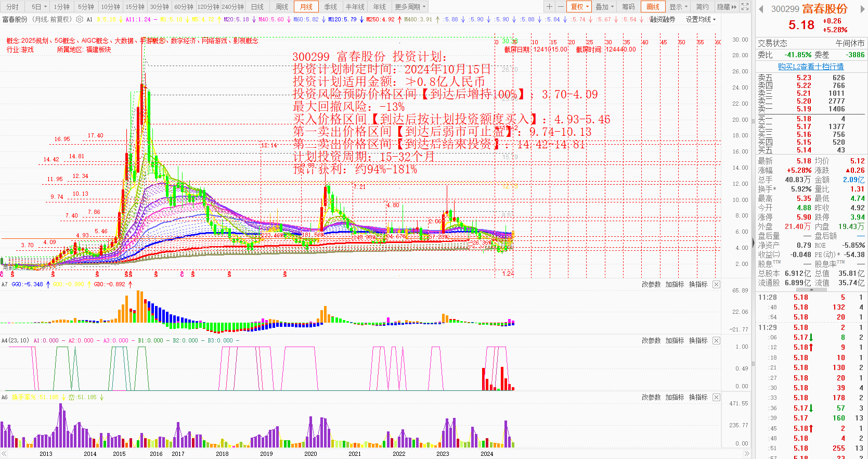Viewport: 868px width, 459px height.
Task: Select 半年线 half-year chart tab
Action: tap(355, 7)
